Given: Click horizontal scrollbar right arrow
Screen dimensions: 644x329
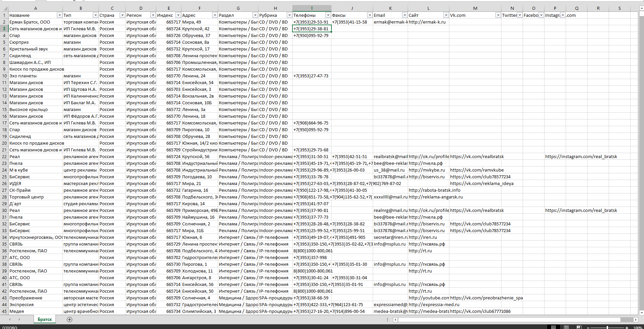Looking at the screenshot, I should click(636, 320).
